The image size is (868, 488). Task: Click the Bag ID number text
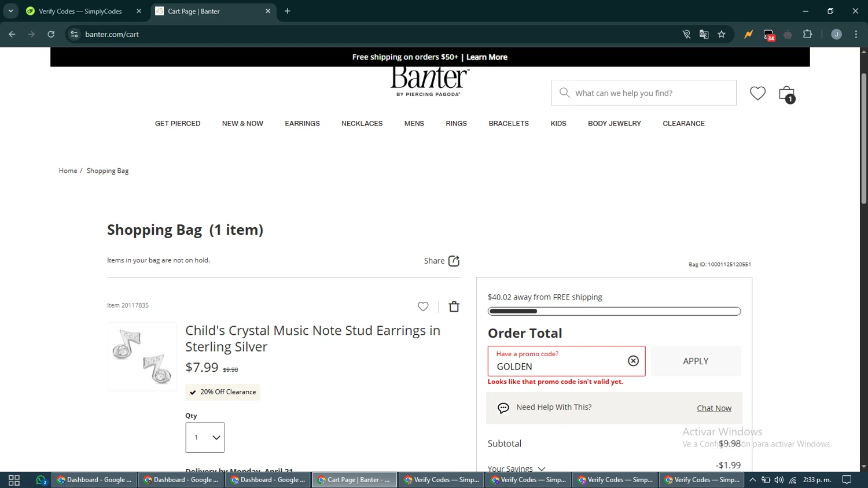tap(720, 264)
